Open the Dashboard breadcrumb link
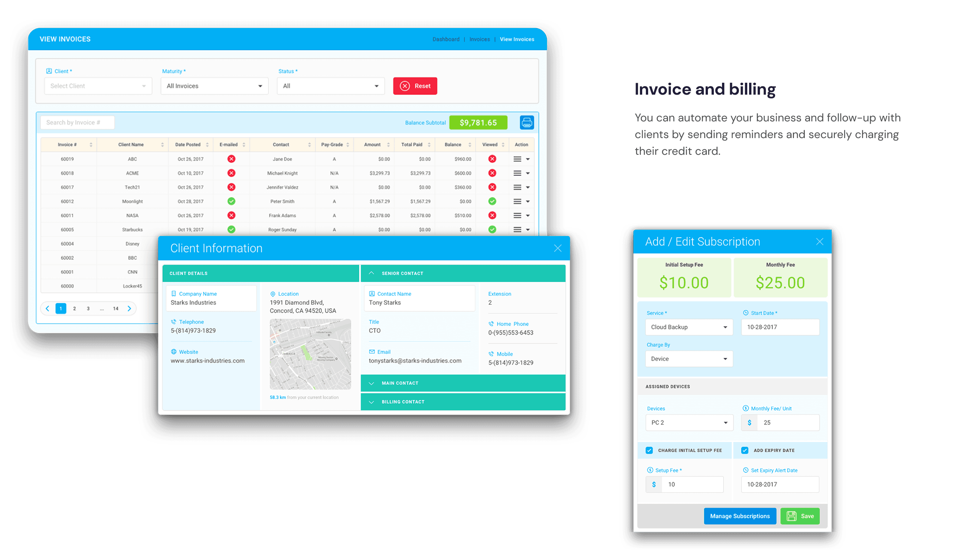Screen dimensions: 980x559 tap(446, 39)
